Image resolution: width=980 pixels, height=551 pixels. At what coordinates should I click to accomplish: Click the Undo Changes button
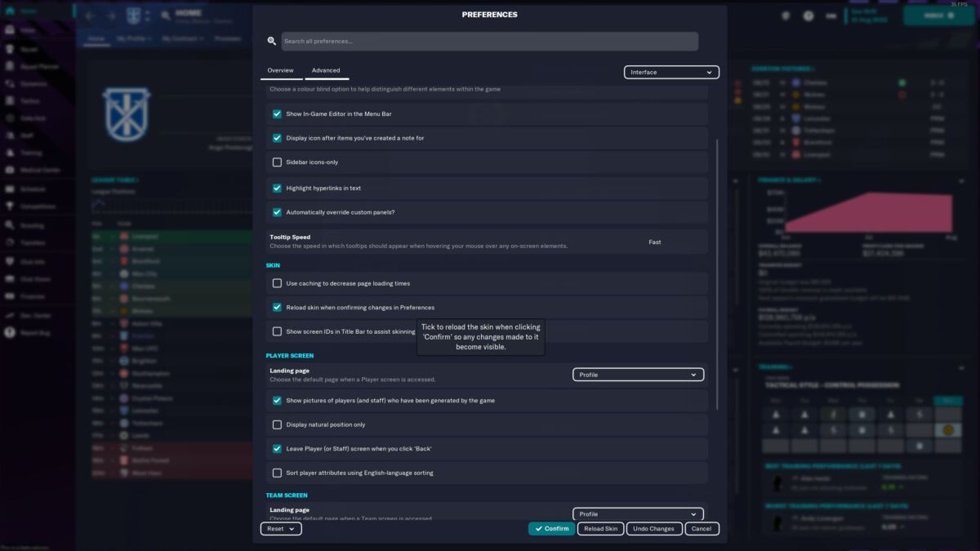click(x=654, y=528)
